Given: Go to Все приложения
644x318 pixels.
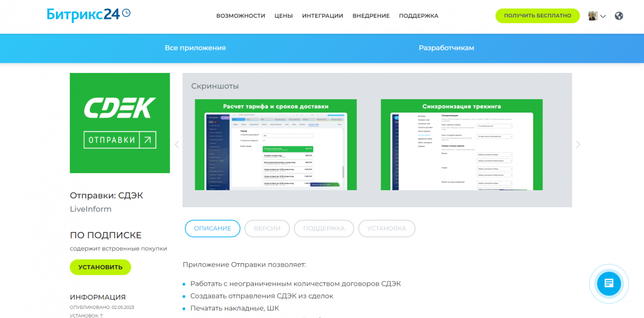Looking at the screenshot, I should (x=195, y=48).
